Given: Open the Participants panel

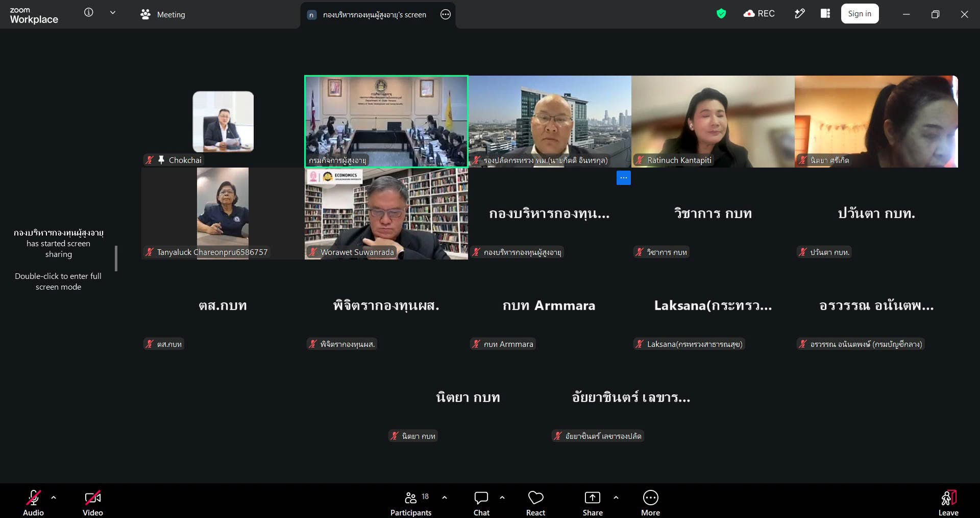Looking at the screenshot, I should (x=411, y=503).
